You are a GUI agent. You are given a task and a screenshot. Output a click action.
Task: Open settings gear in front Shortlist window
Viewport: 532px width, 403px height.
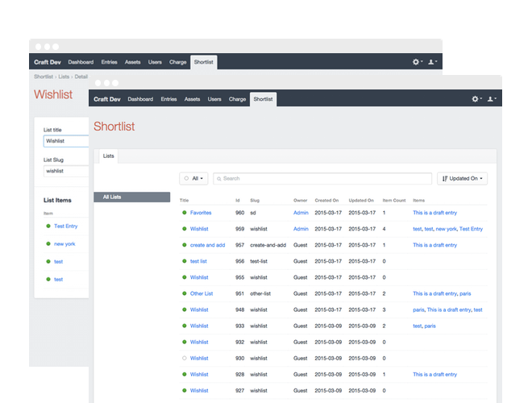pos(476,98)
